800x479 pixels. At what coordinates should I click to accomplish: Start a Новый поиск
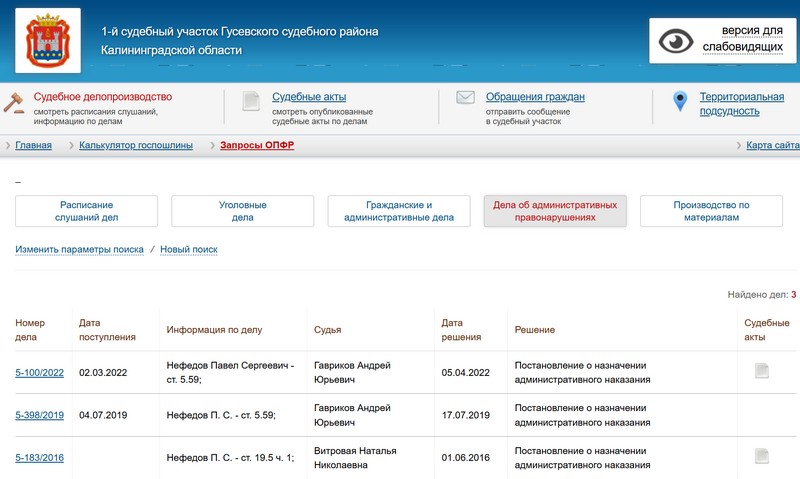click(189, 249)
